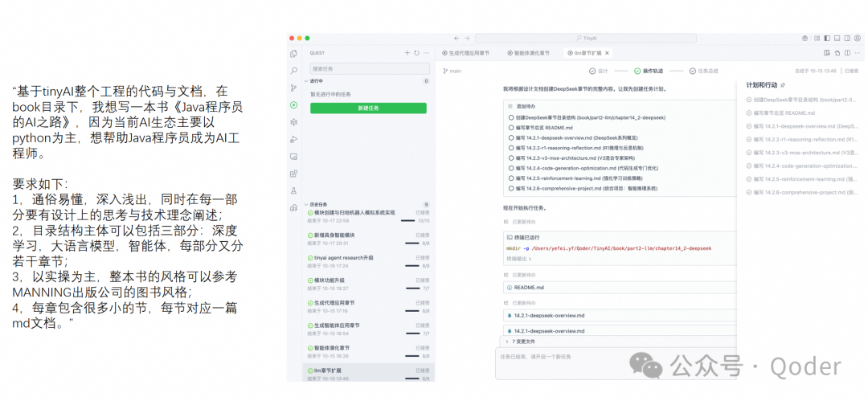Click the plus icon in QUEST header
This screenshot has width=868, height=401.
(x=407, y=53)
